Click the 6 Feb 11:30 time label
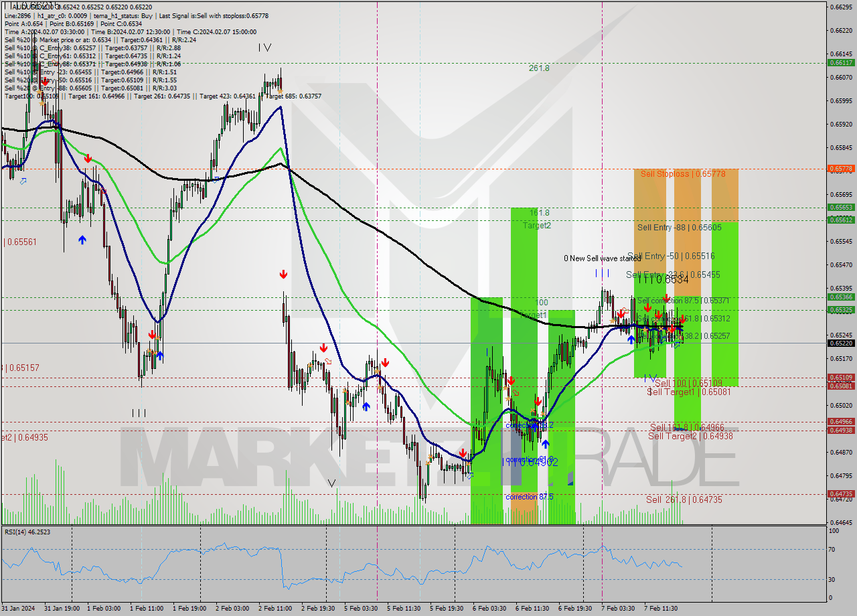This screenshot has height=616, width=857. point(533,609)
